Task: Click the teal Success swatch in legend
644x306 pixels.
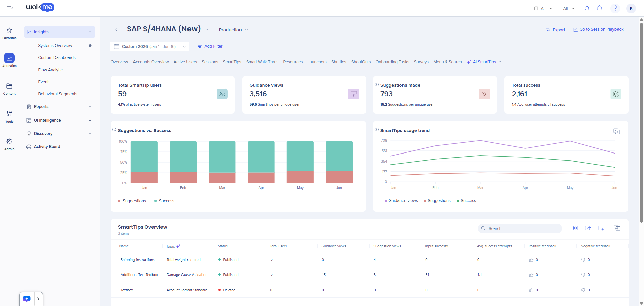Action: [155, 201]
